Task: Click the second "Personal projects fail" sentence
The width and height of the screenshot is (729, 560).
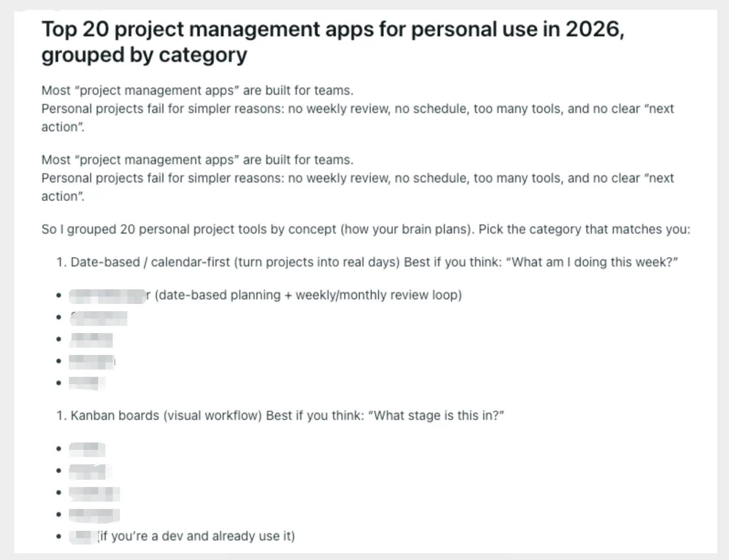Action: pyautogui.click(x=357, y=178)
